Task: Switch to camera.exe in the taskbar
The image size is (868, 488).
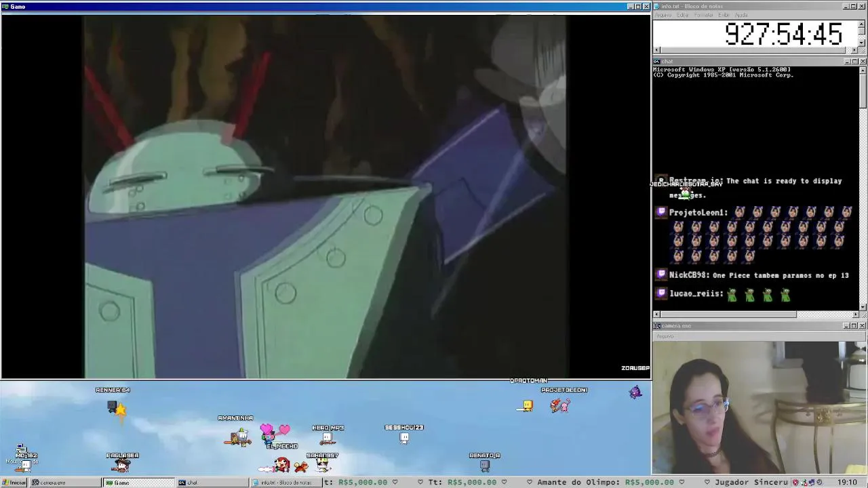Action: pos(64,483)
